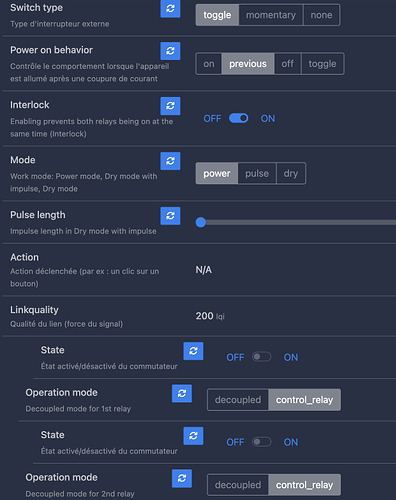Set Switch type to none
The width and height of the screenshot is (396, 500).
click(321, 15)
